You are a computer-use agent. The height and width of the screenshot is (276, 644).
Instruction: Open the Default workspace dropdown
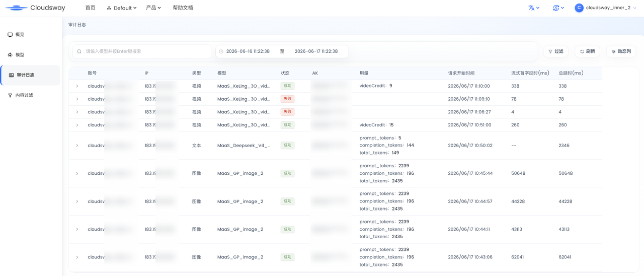click(x=122, y=8)
